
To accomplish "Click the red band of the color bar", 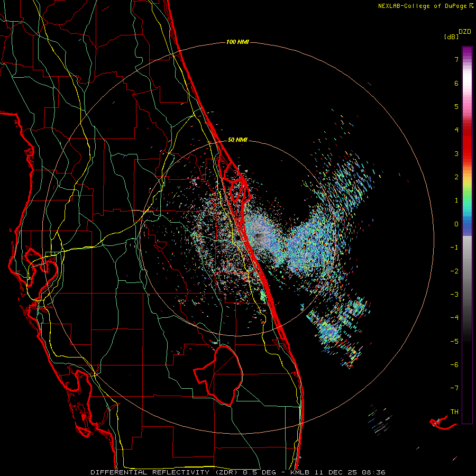I will click(x=467, y=143).
